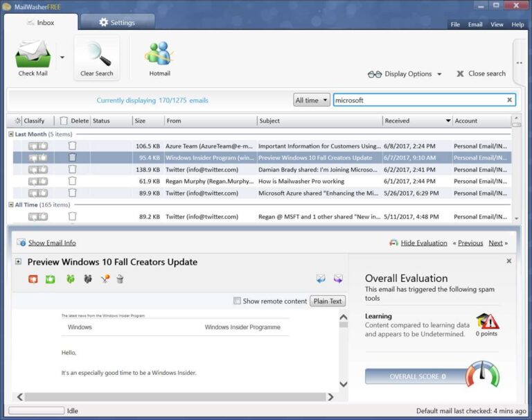Click into the microsoft search field
Image resolution: width=532 pixels, height=420 pixels.
[x=419, y=100]
